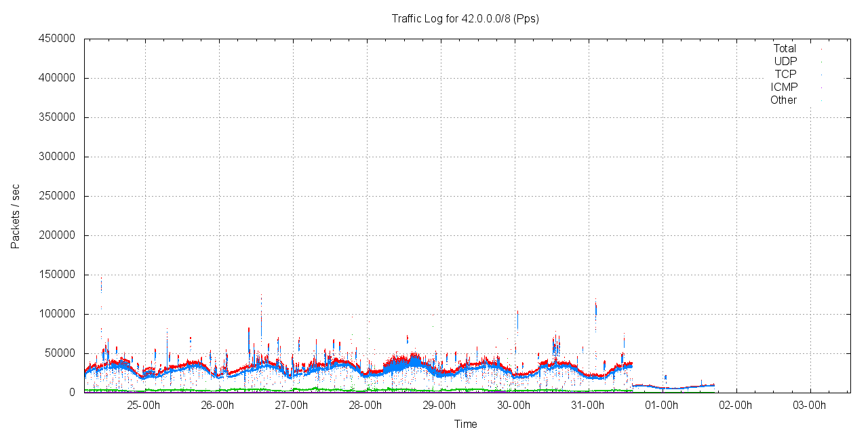Click the 03-00h time tick label

[809, 406]
